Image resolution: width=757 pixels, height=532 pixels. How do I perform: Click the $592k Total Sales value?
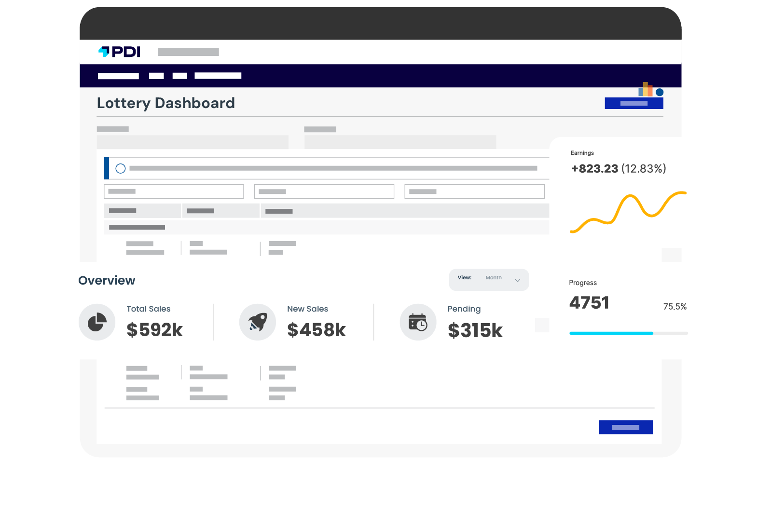point(154,330)
